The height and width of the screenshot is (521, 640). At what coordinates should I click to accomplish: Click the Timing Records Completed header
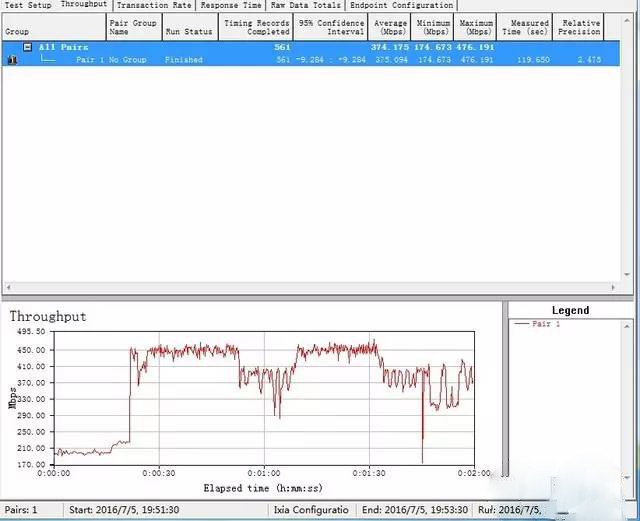coord(256,27)
